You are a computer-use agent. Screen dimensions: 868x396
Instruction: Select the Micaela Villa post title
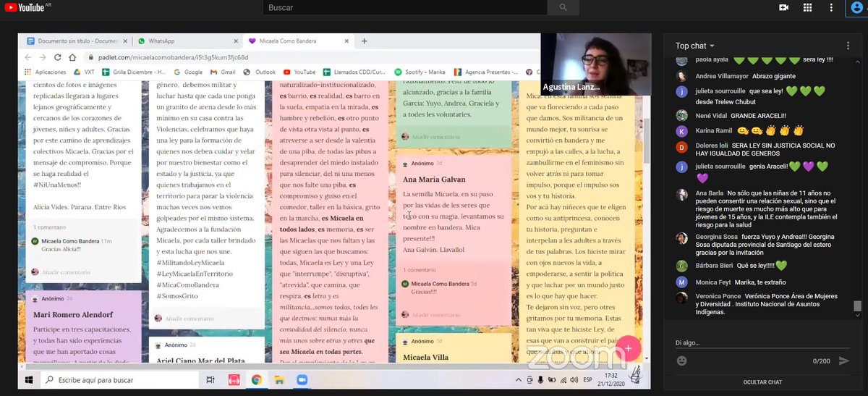tap(425, 357)
